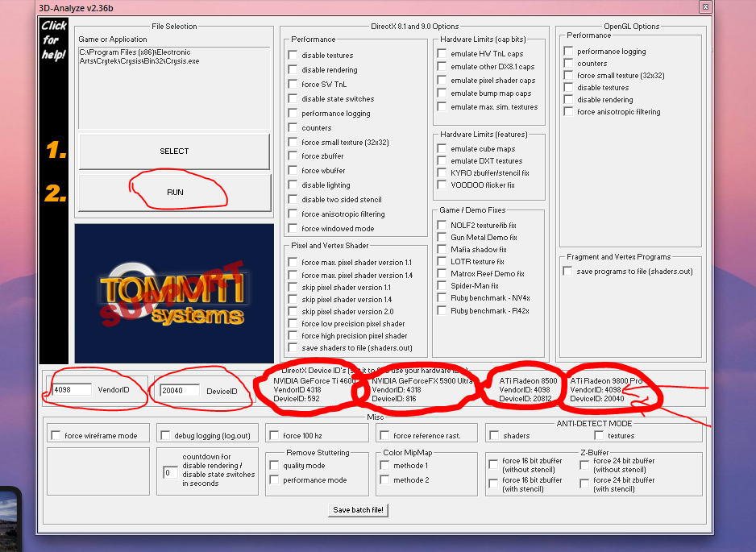Tick 'Mafia shadow fix' checkbox
The height and width of the screenshot is (552, 756).
[x=442, y=249]
